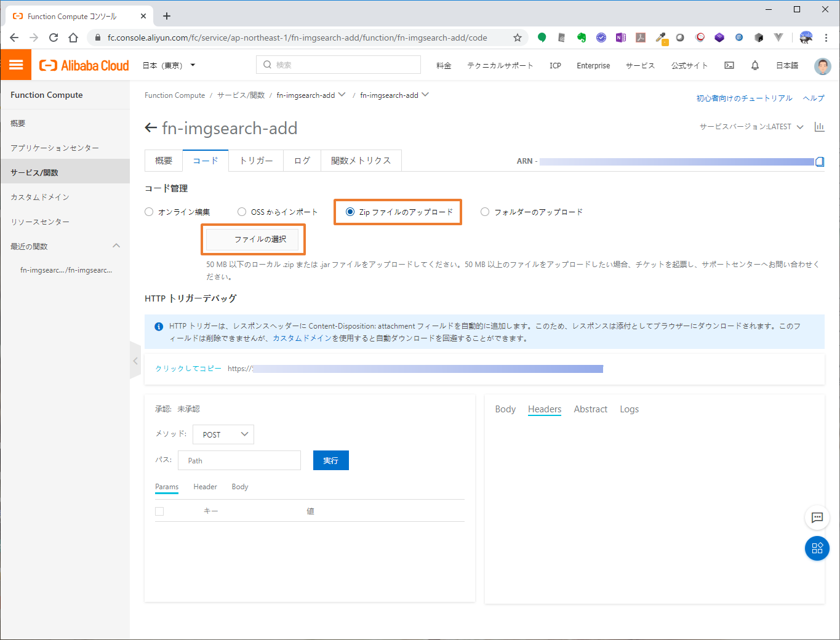Go to browser home page
This screenshot has height=640, width=840.
pyautogui.click(x=73, y=38)
